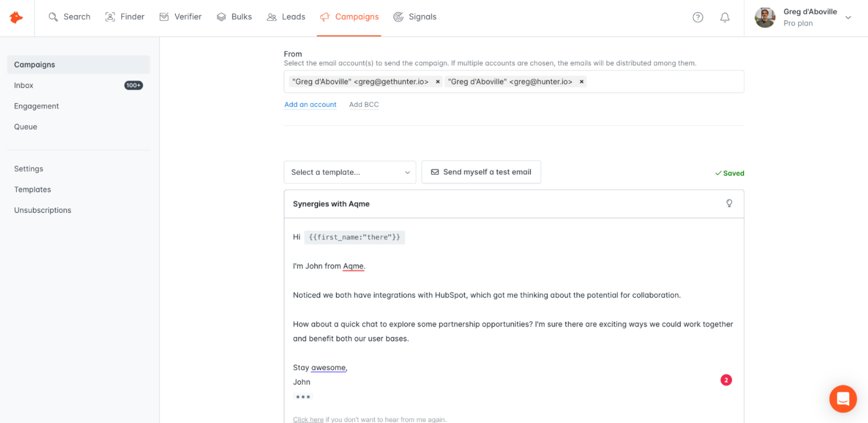
Task: Click the Finder person icon
Action: pyautogui.click(x=110, y=17)
